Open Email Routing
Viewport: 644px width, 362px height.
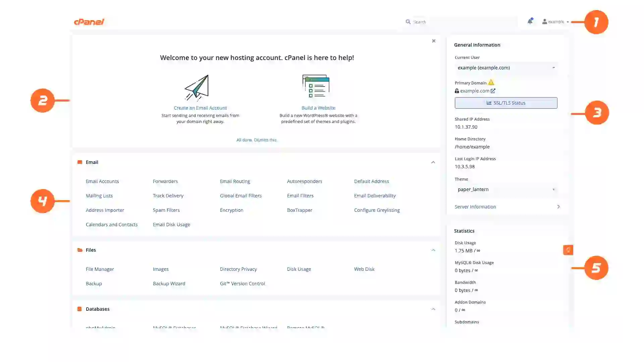tap(235, 181)
